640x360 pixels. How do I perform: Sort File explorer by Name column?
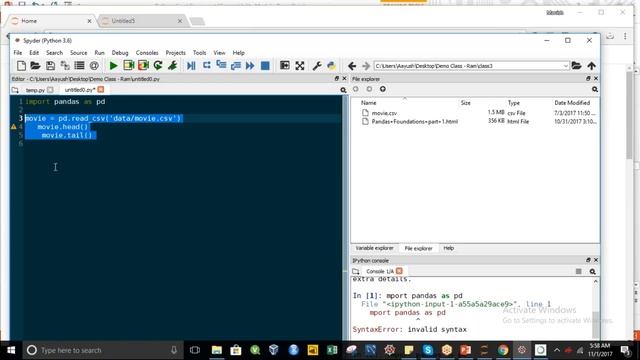(x=369, y=103)
